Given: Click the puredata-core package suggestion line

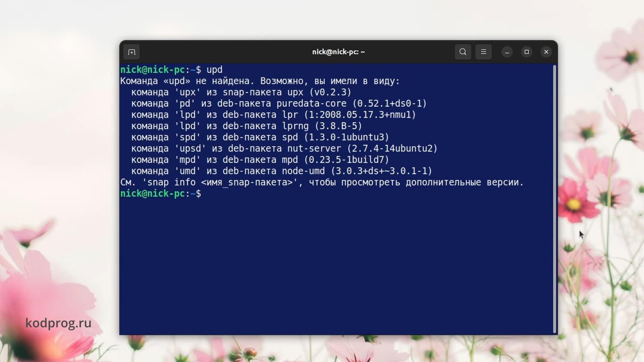Looking at the screenshot, I should 279,104.
